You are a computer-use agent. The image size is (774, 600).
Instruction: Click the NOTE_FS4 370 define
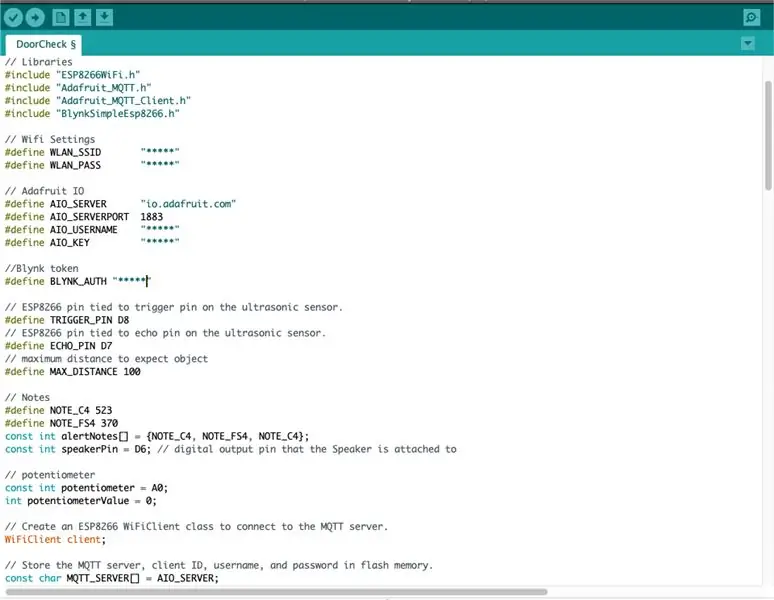point(61,423)
